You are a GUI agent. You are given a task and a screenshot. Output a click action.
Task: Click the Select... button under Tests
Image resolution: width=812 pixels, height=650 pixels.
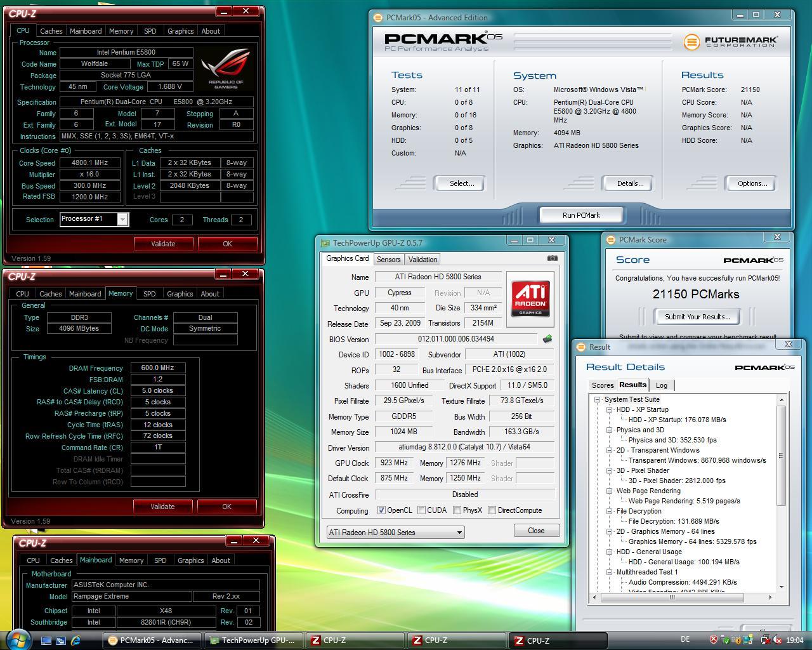pos(461,183)
